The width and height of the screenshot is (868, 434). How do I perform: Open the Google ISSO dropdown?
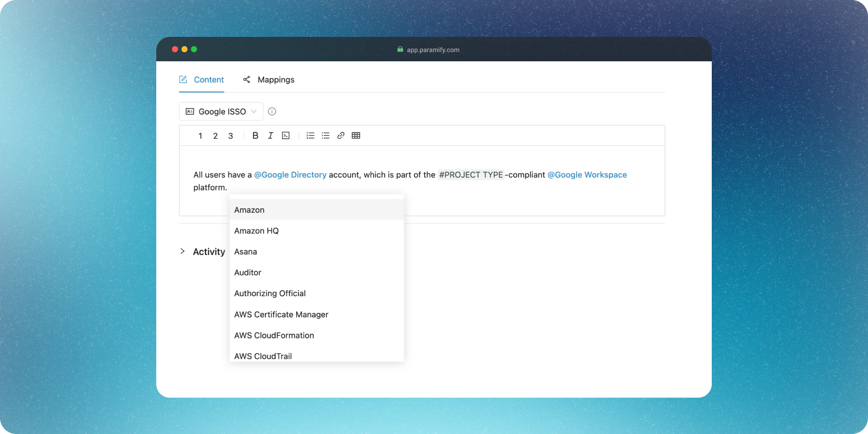click(221, 111)
